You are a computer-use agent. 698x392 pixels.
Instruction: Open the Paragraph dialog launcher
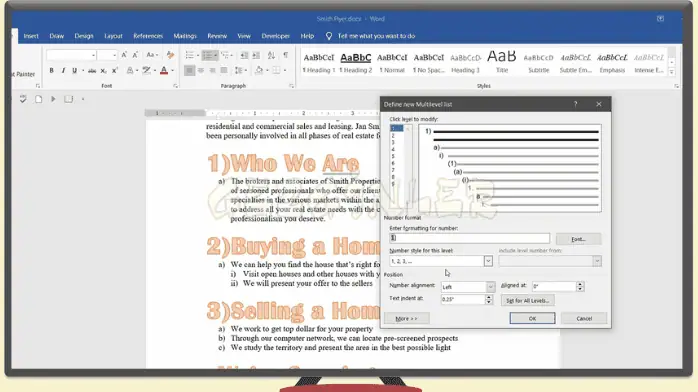click(291, 86)
